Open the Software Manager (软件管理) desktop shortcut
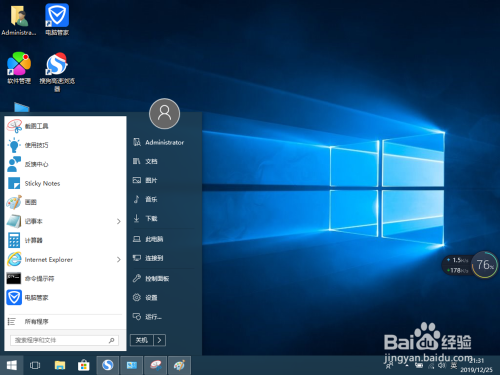Viewport: 500px width, 375px height. (19, 68)
